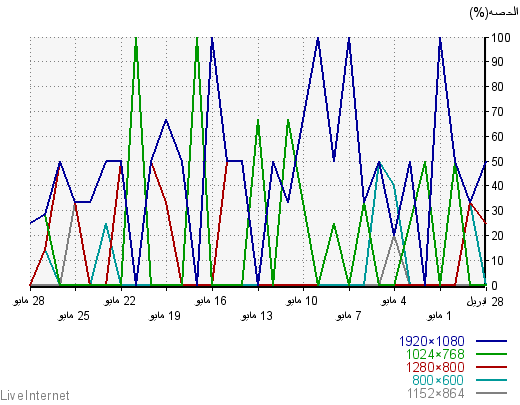Screen dimensions: 520x405
Task: Click the 1152×864 legend label
Action: (x=435, y=393)
